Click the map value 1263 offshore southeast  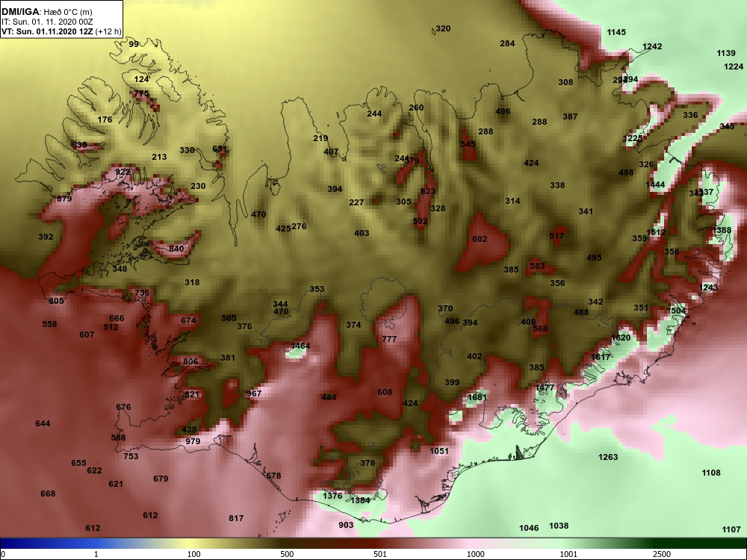608,457
